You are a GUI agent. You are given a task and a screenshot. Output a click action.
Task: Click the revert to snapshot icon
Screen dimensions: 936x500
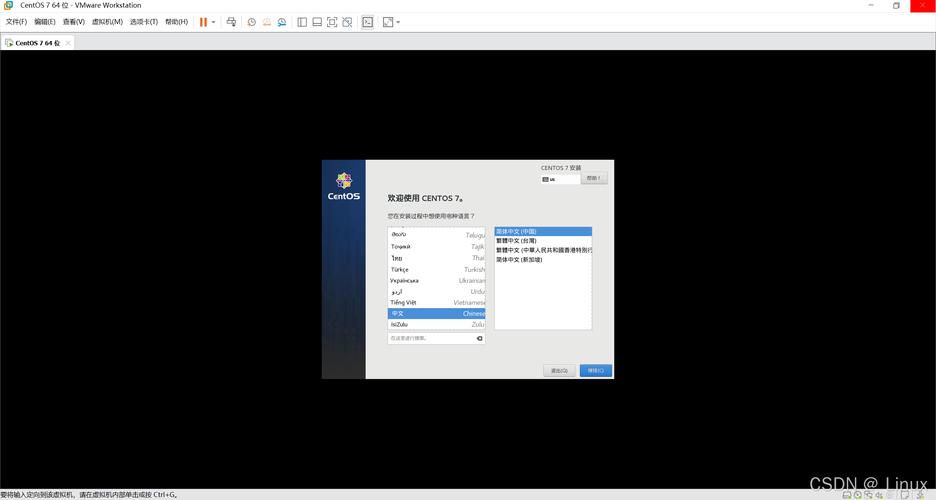[267, 21]
